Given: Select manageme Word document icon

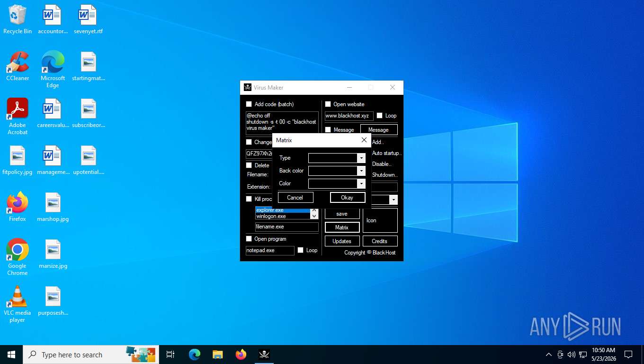Looking at the screenshot, I should [x=53, y=160].
